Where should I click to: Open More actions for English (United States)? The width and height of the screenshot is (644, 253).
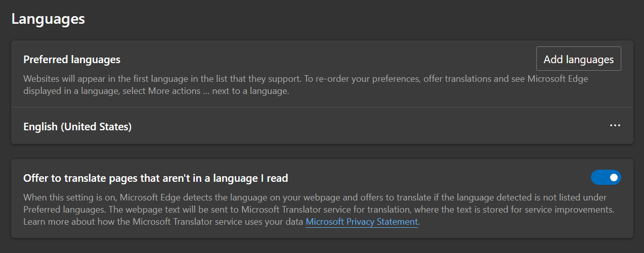pyautogui.click(x=615, y=126)
